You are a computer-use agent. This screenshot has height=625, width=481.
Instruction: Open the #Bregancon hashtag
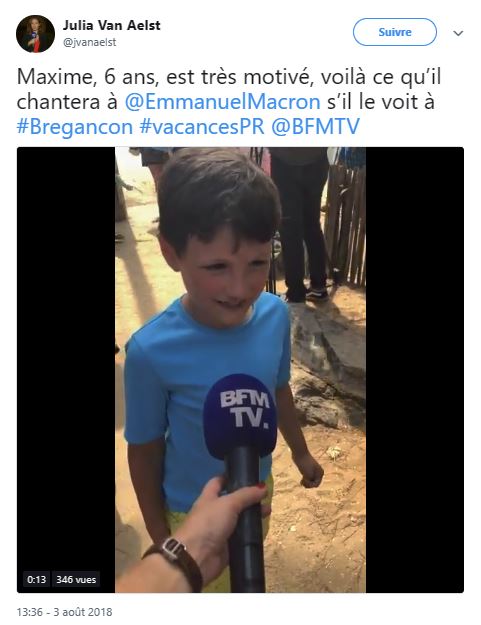point(75,127)
